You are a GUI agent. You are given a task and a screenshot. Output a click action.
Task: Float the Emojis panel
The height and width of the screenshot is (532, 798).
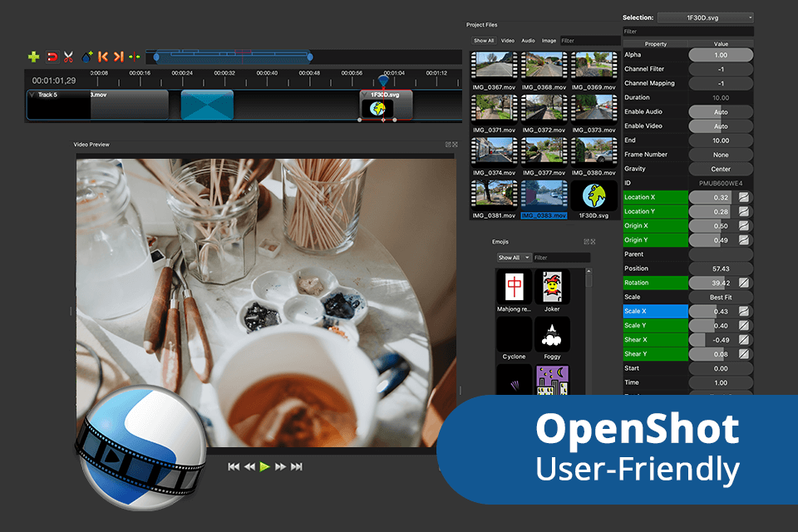[x=586, y=242]
